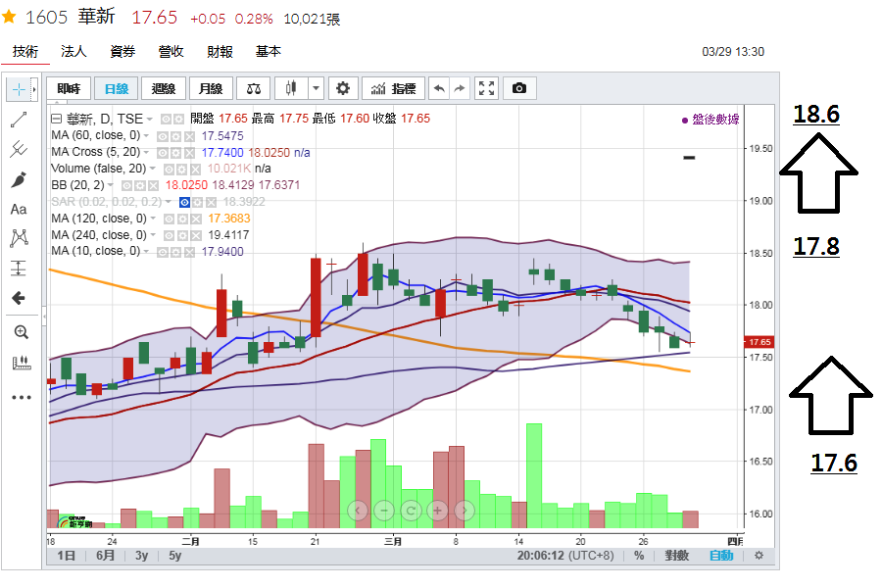The width and height of the screenshot is (882, 588).
Task: Switch to 月線 monthly interval
Action: point(211,88)
